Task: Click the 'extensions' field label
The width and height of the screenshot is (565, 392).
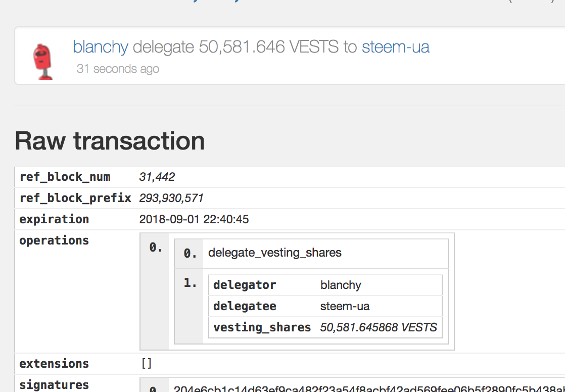Action: [x=54, y=364]
